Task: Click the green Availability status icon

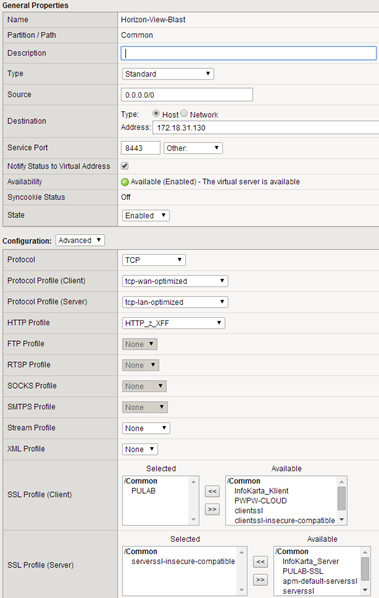Action: pyautogui.click(x=125, y=182)
